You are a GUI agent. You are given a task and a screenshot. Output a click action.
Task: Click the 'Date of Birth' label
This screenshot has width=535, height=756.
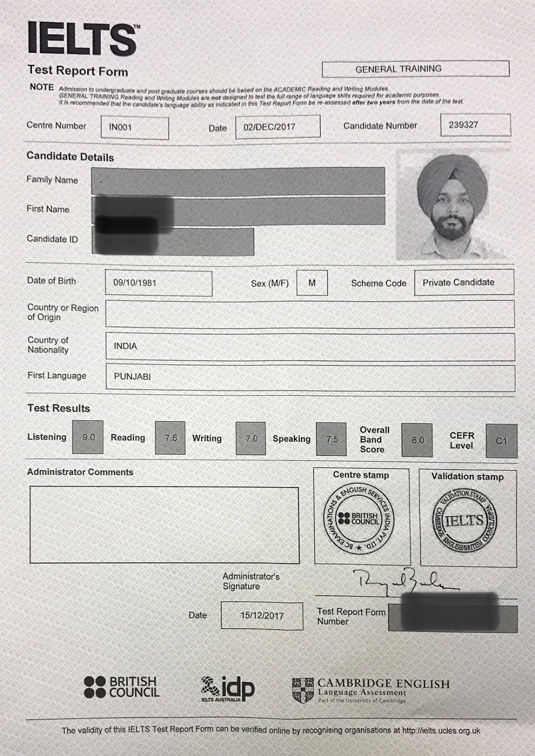[51, 281]
